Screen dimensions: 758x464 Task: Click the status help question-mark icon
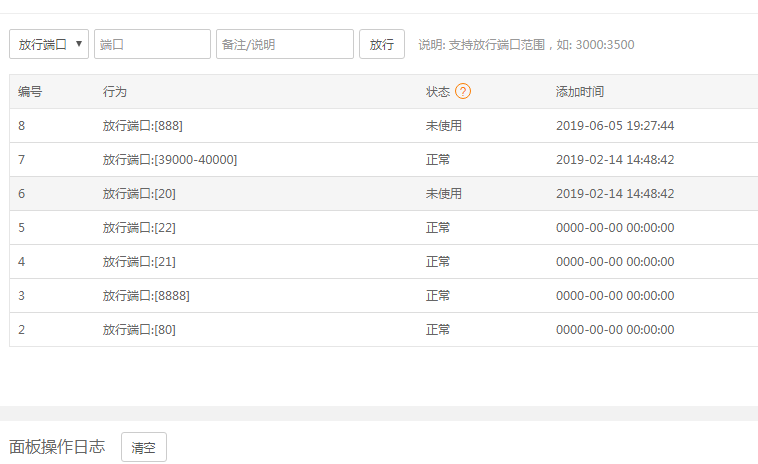[x=463, y=91]
